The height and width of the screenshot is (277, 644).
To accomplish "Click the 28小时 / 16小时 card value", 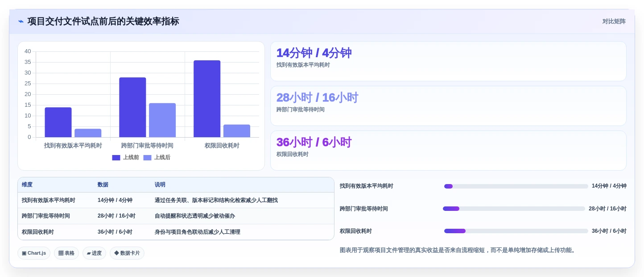I will [317, 98].
